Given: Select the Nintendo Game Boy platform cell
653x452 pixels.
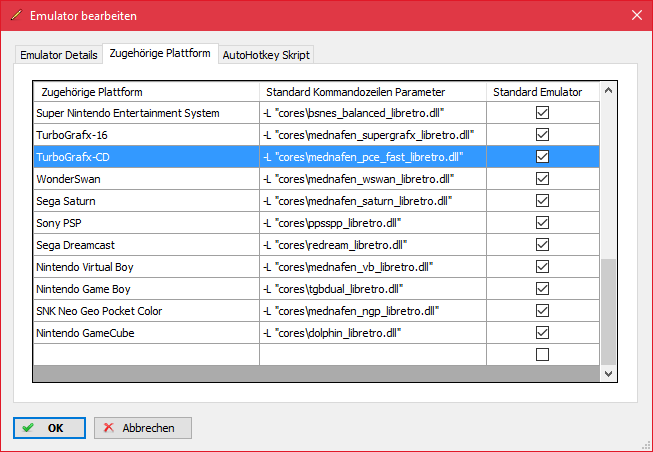Looking at the screenshot, I should coord(146,289).
